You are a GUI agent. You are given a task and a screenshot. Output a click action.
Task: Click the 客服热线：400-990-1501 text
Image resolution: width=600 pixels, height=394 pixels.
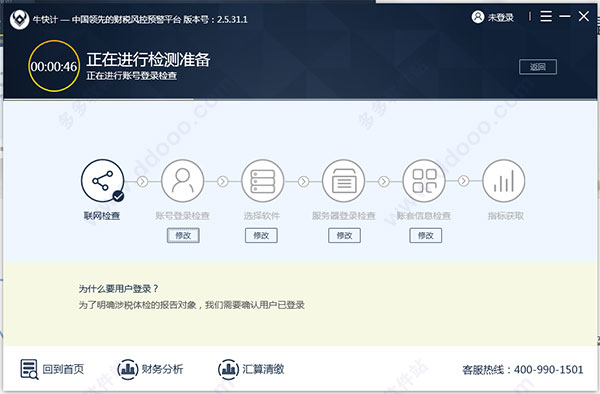click(523, 370)
